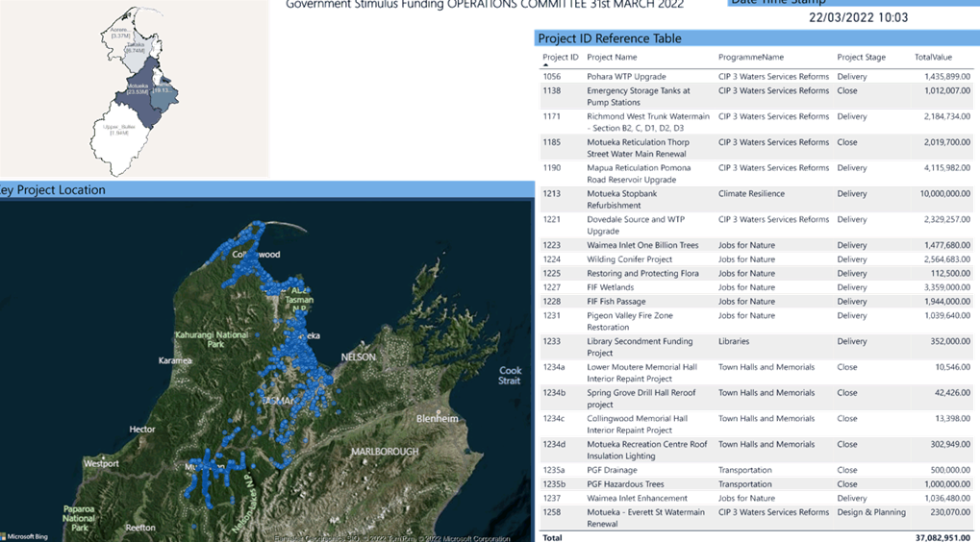This screenshot has width=980, height=542.
Task: Click the Project ID Reference Table title
Action: click(x=610, y=38)
